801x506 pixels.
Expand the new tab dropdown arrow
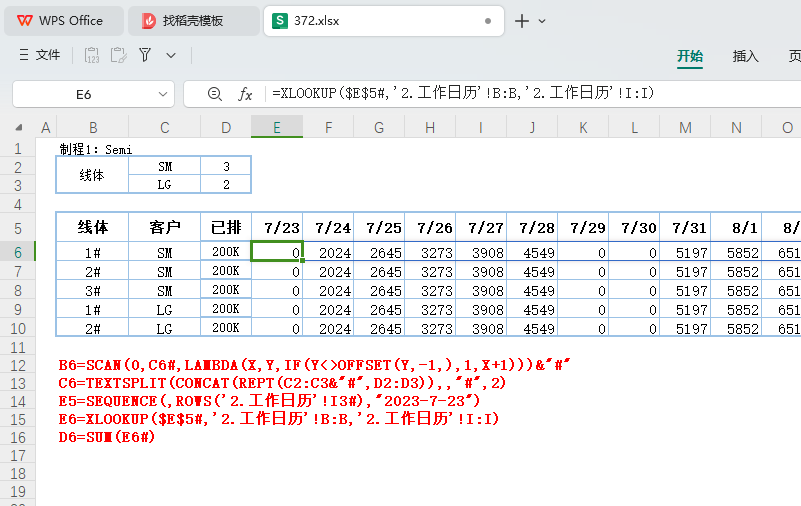click(542, 21)
